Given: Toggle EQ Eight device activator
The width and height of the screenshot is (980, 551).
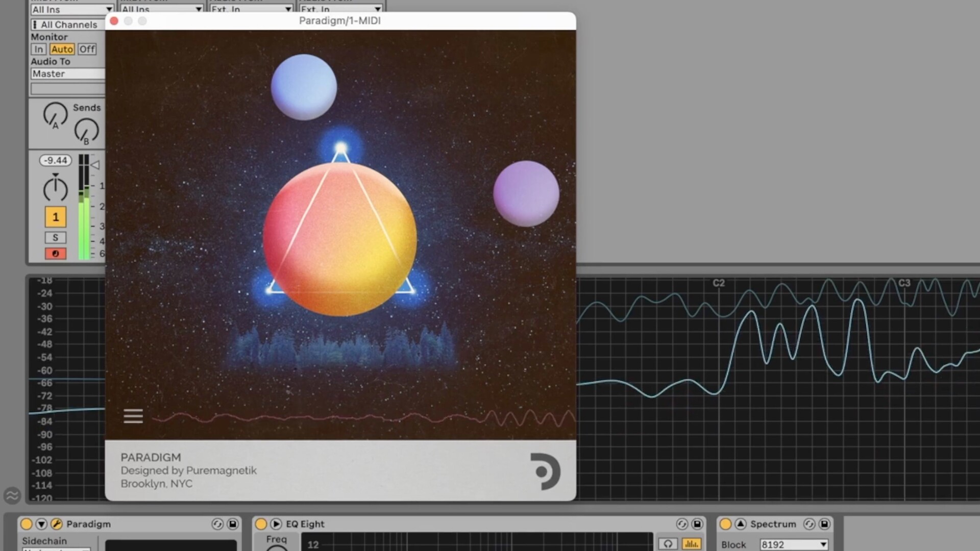Looking at the screenshot, I should (x=261, y=524).
